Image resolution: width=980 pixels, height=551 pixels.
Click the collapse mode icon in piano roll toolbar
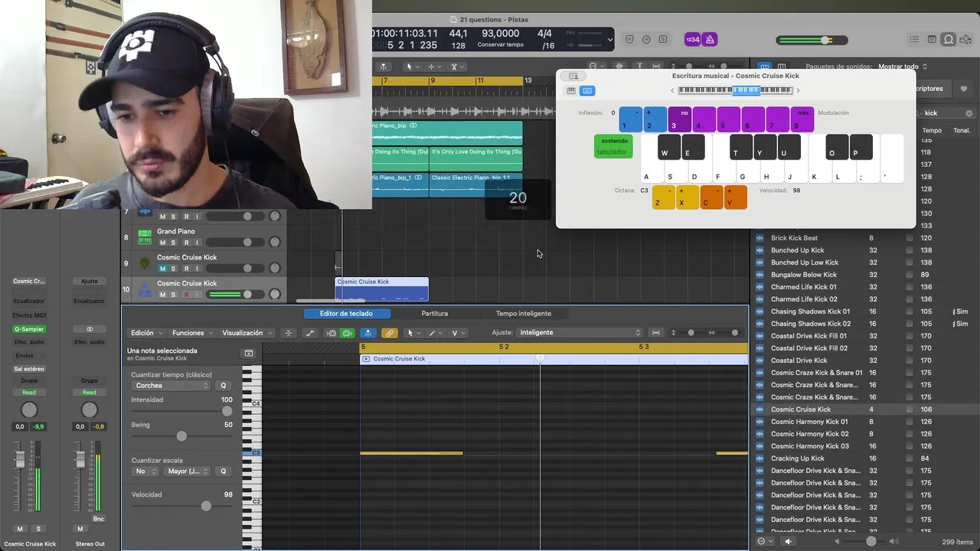pos(289,333)
